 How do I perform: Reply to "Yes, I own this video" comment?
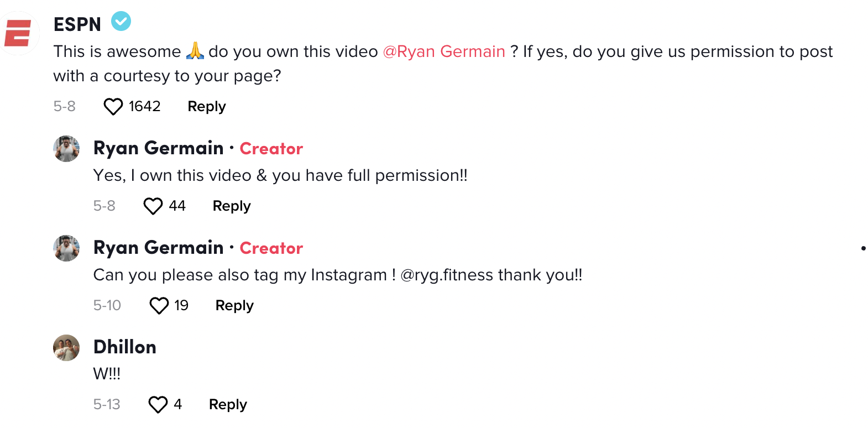pyautogui.click(x=232, y=206)
